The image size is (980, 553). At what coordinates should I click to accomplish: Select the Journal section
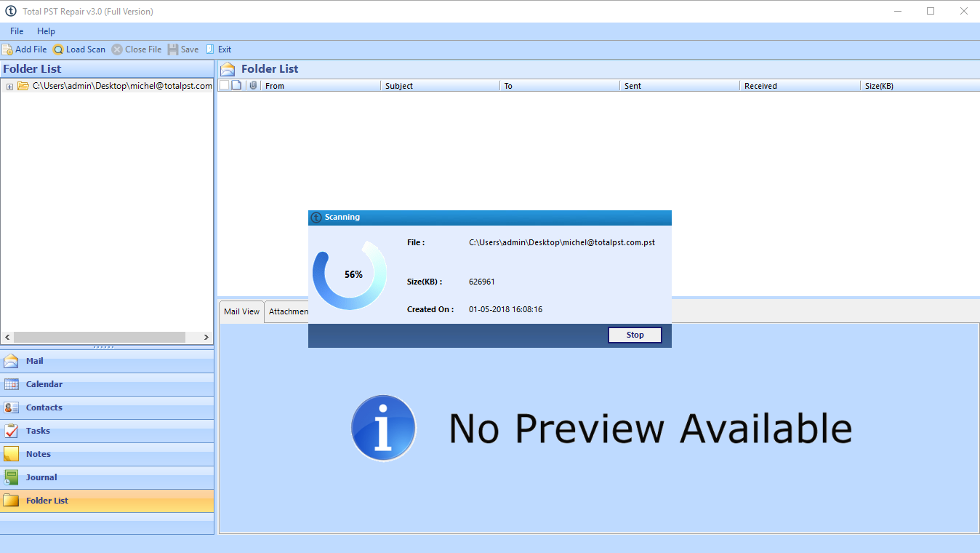41,477
